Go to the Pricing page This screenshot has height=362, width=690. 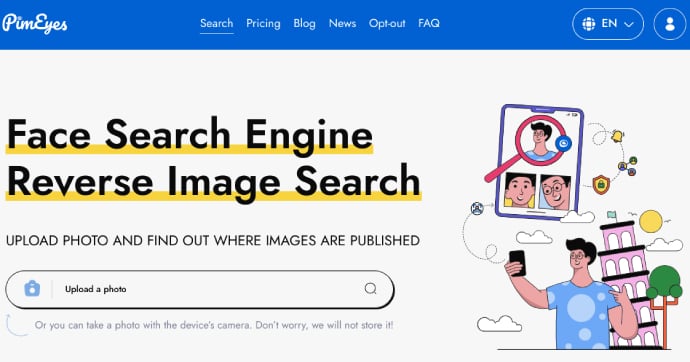coord(263,23)
